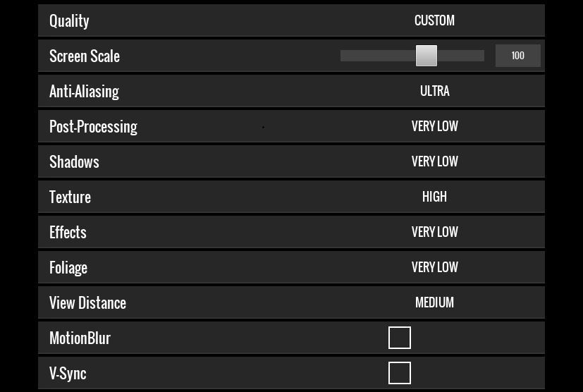Select the Shadows quality option VERY LOW
This screenshot has height=392, width=583.
434,161
